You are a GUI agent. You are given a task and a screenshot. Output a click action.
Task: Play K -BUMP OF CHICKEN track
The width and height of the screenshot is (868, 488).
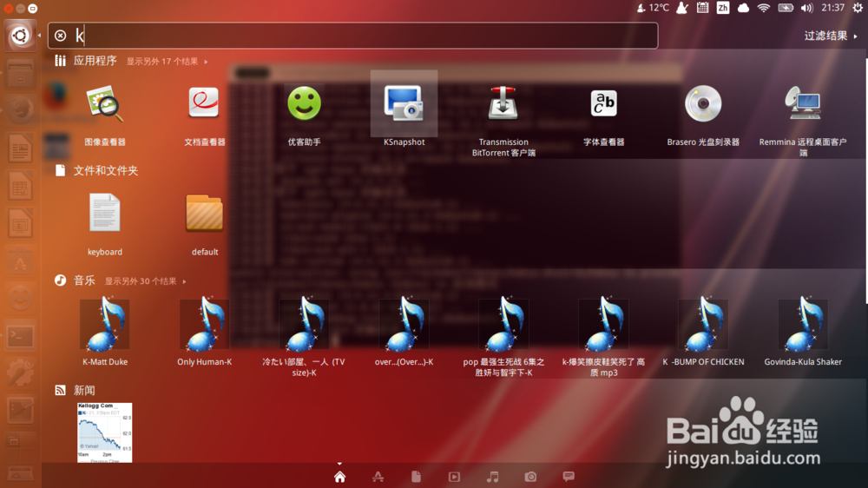(x=703, y=324)
